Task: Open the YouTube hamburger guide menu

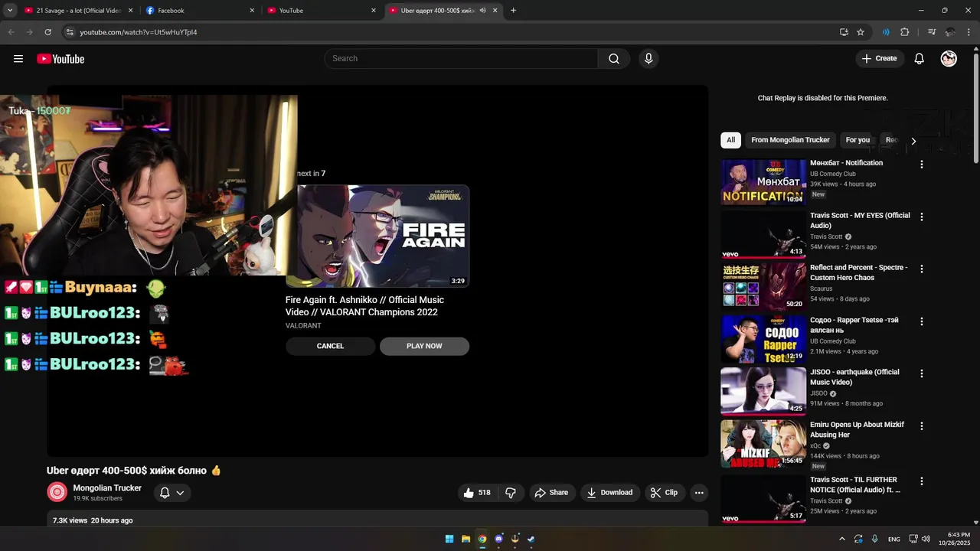Action: coord(18,59)
